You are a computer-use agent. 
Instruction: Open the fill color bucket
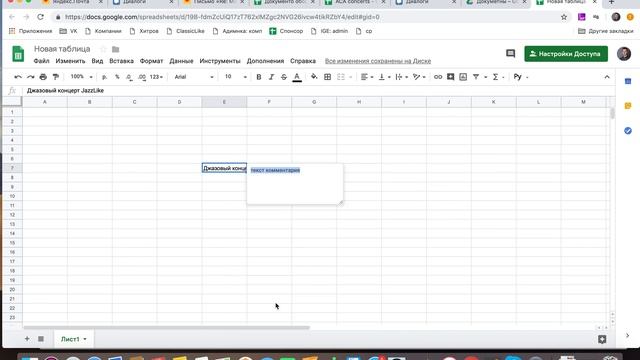(314, 77)
